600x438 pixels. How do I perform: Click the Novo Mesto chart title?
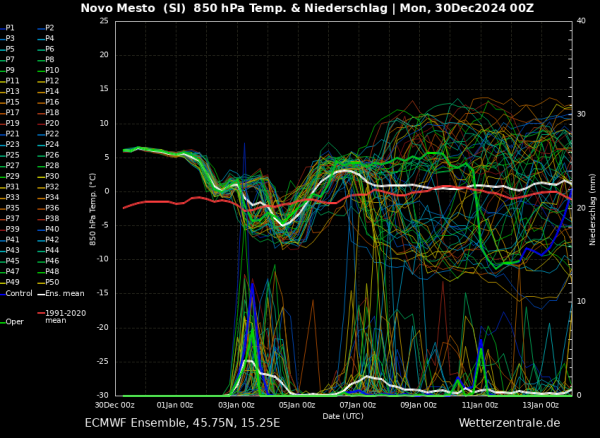tap(307, 8)
